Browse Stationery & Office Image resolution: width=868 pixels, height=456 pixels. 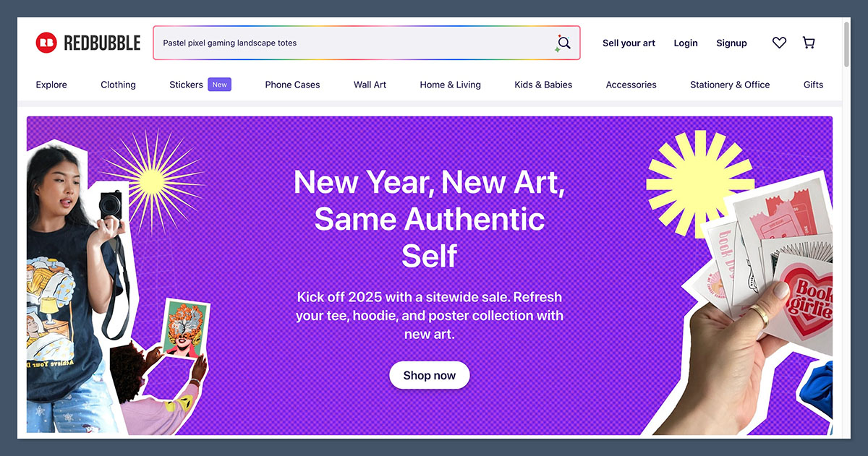[x=730, y=85]
